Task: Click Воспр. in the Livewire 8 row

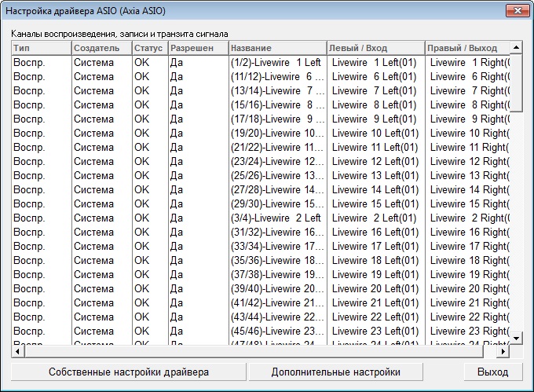Action: pyautogui.click(x=29, y=105)
